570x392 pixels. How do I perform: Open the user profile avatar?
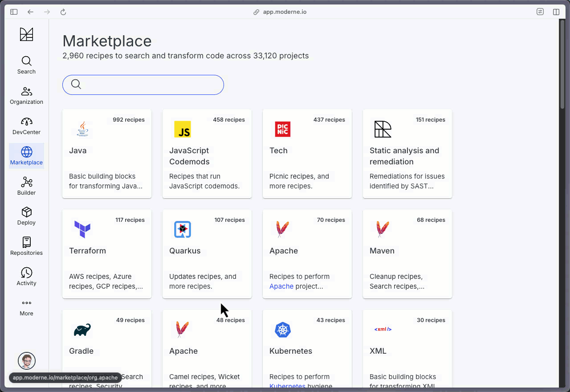26,361
